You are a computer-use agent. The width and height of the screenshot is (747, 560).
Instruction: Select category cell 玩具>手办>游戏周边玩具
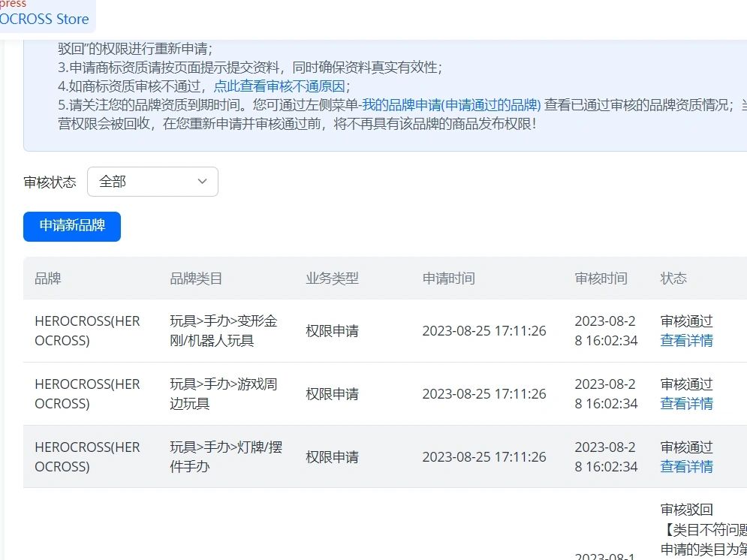(x=224, y=394)
